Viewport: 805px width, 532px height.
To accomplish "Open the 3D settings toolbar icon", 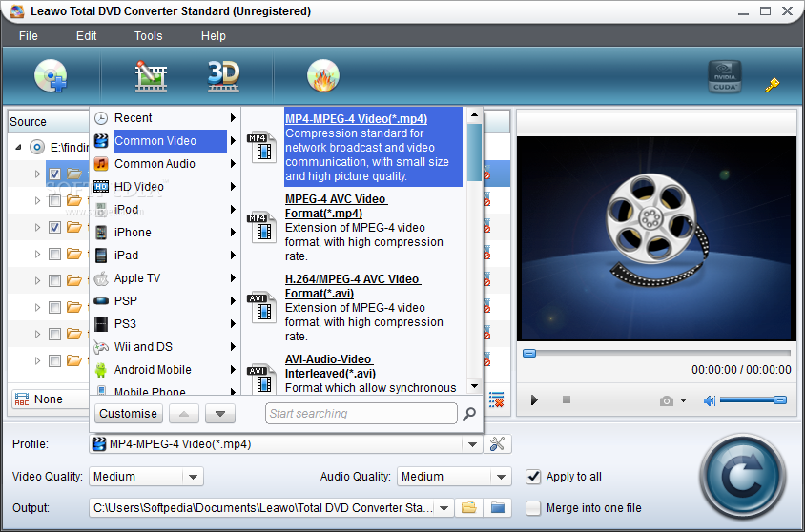I will pos(223,76).
